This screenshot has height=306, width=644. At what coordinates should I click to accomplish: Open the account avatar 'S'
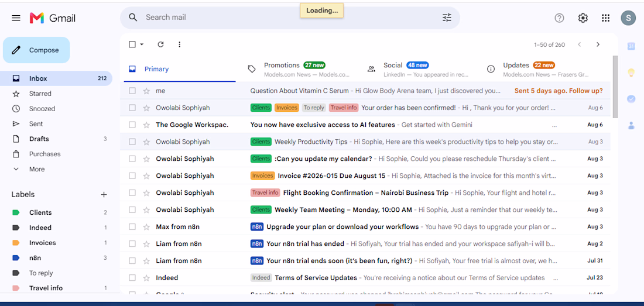(628, 18)
